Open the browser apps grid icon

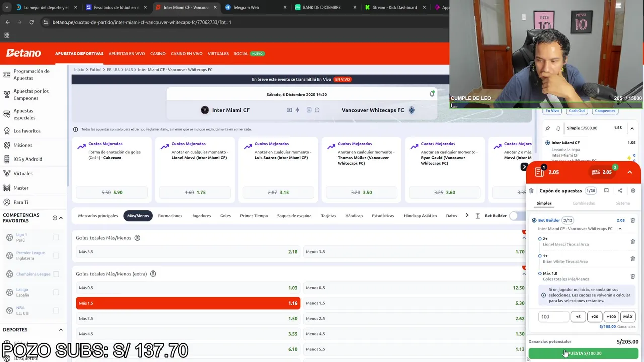[7, 35]
